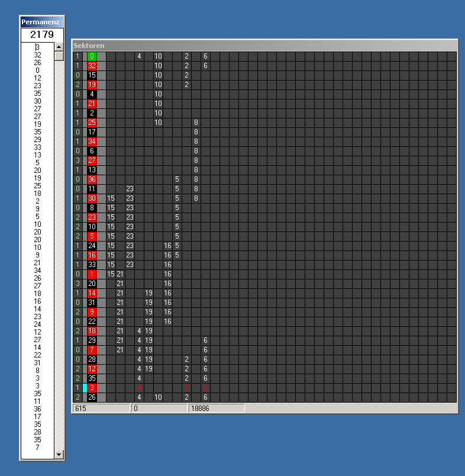
Task: Select the cyan marker beside number 3
Action: tap(85, 388)
